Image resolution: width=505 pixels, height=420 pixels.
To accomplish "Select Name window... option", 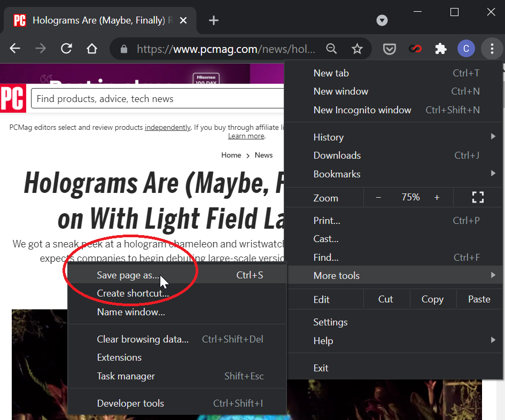I will [177, 312].
